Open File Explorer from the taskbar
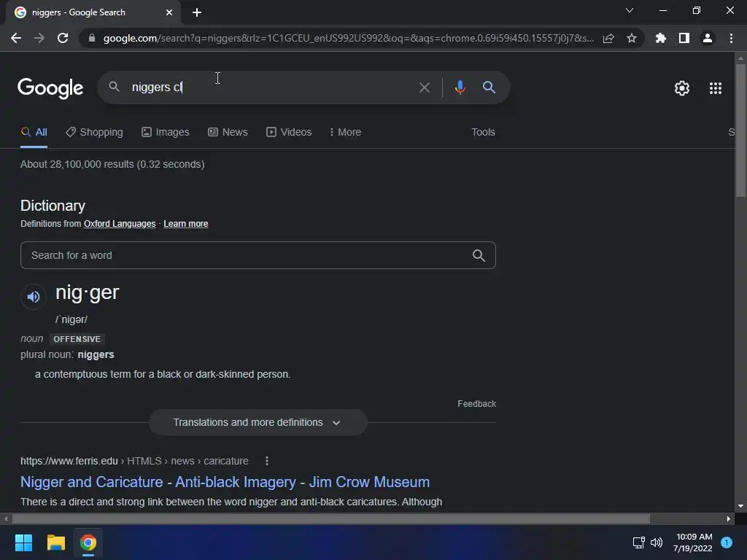Viewport: 747px width, 560px height. 55,542
